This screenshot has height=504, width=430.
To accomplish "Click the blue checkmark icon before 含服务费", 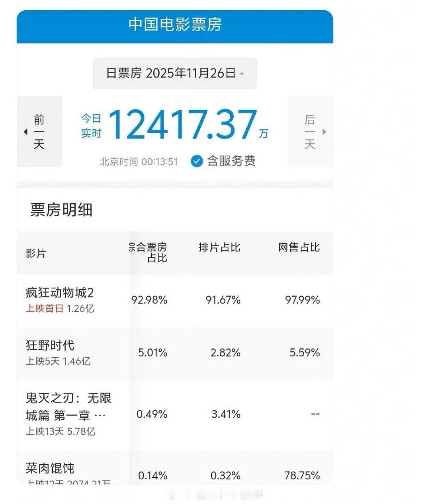I will 195,162.
